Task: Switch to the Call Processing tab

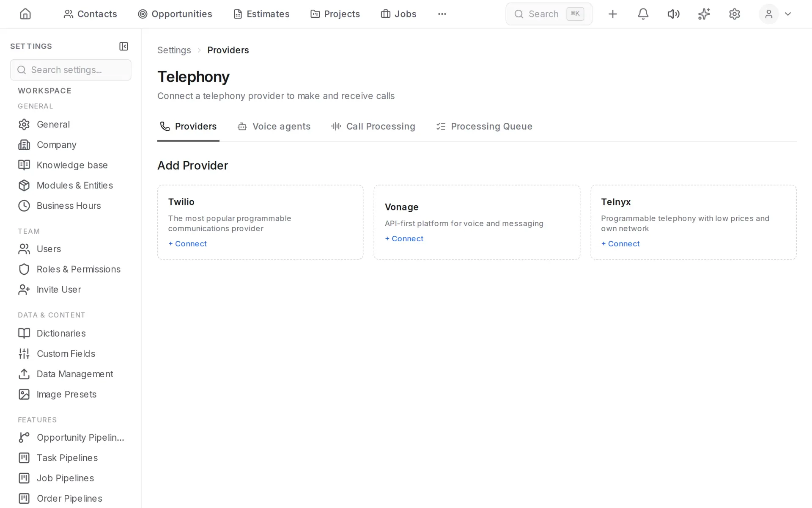Action: coord(373,126)
